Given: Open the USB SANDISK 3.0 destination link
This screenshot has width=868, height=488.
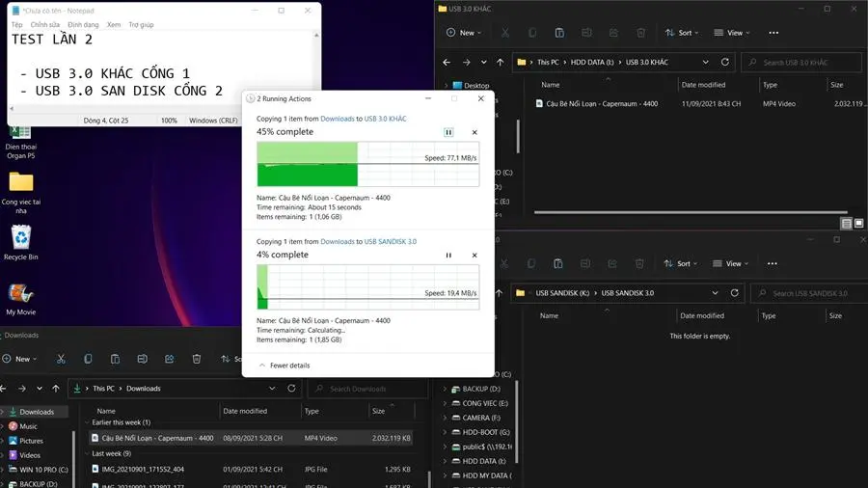Looking at the screenshot, I should click(x=391, y=241).
